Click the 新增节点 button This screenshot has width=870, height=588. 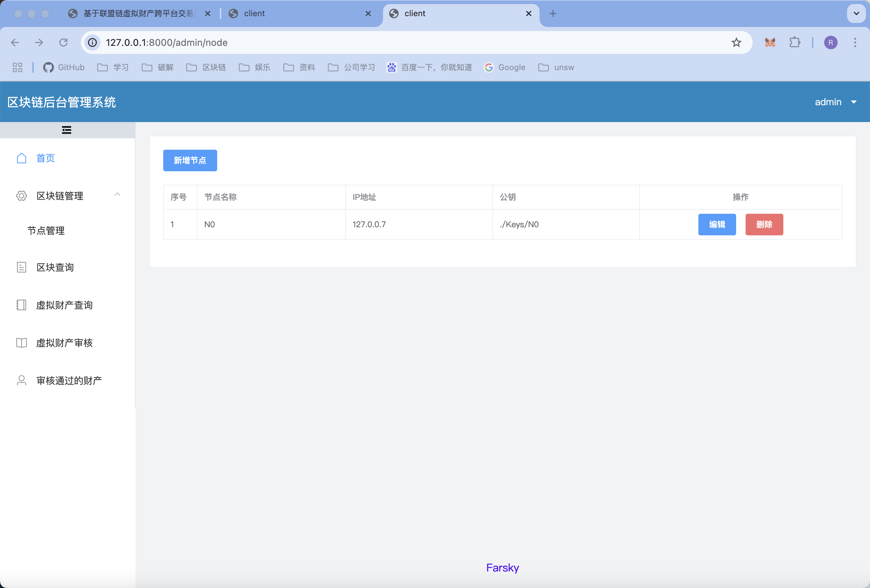190,160
